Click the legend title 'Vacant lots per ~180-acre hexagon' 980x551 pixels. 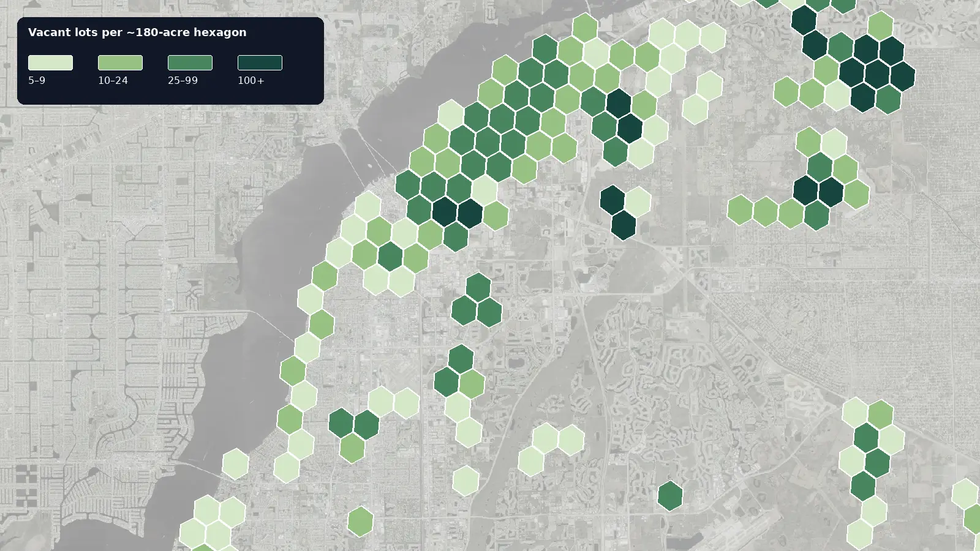137,32
